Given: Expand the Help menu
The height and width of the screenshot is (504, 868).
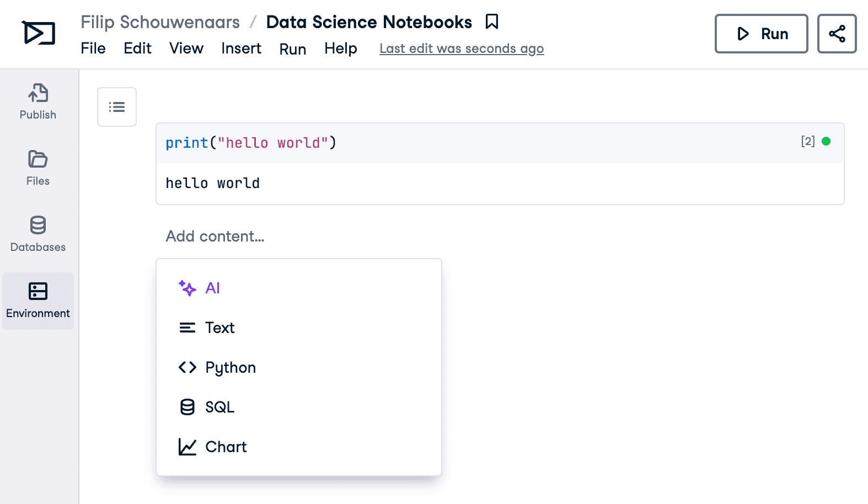Looking at the screenshot, I should [340, 49].
